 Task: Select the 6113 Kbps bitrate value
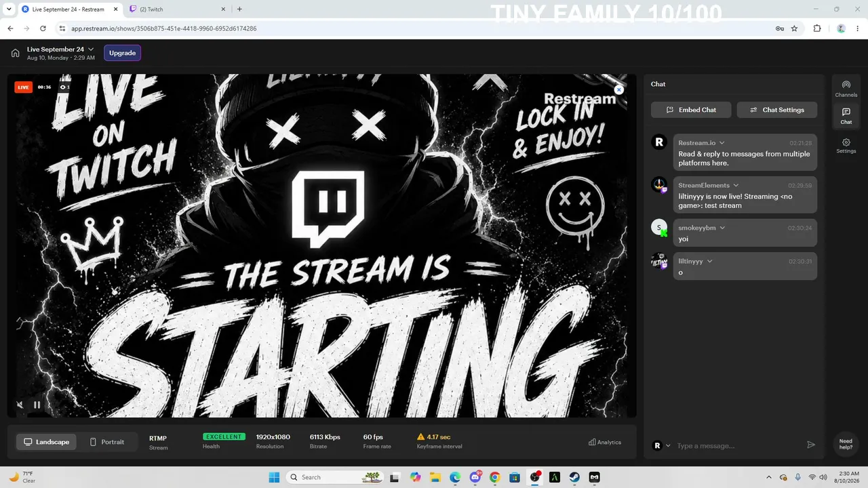[x=325, y=437]
